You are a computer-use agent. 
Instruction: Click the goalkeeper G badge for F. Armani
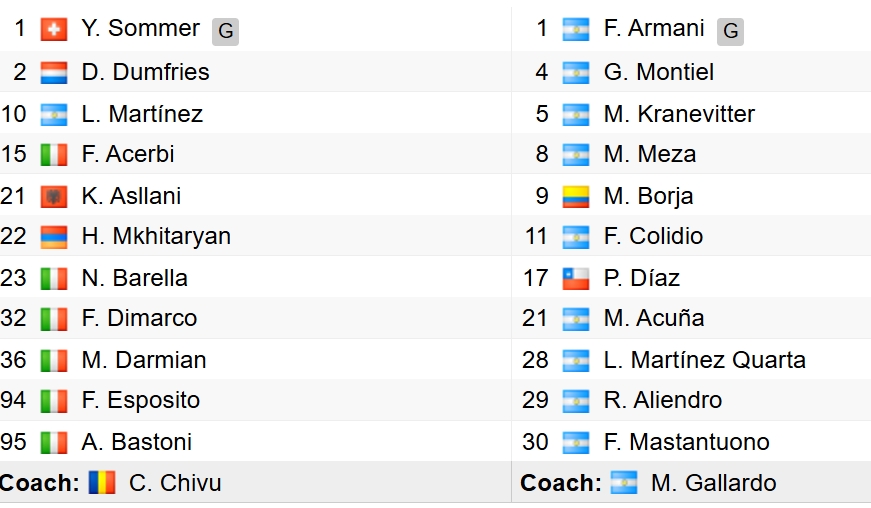click(730, 31)
